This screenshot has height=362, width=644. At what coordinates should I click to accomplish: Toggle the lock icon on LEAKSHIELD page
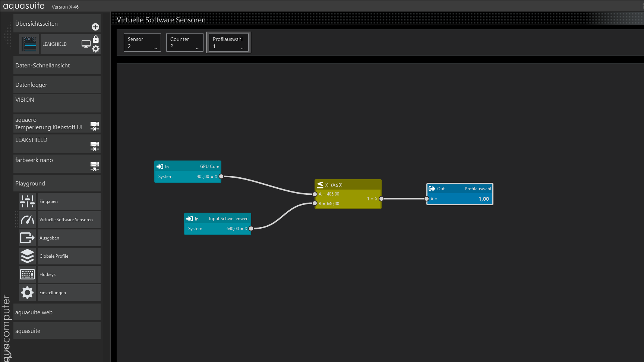96,39
